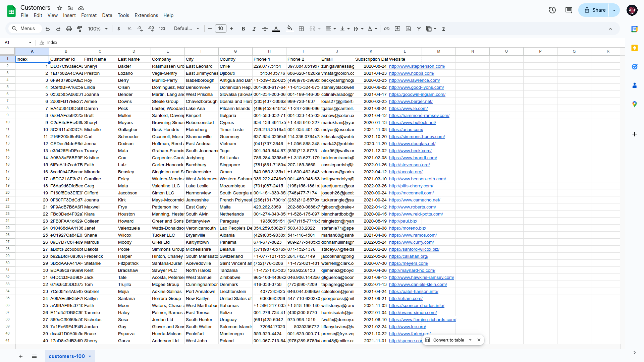
Task: Click the insert chart icon
Action: pos(408,29)
